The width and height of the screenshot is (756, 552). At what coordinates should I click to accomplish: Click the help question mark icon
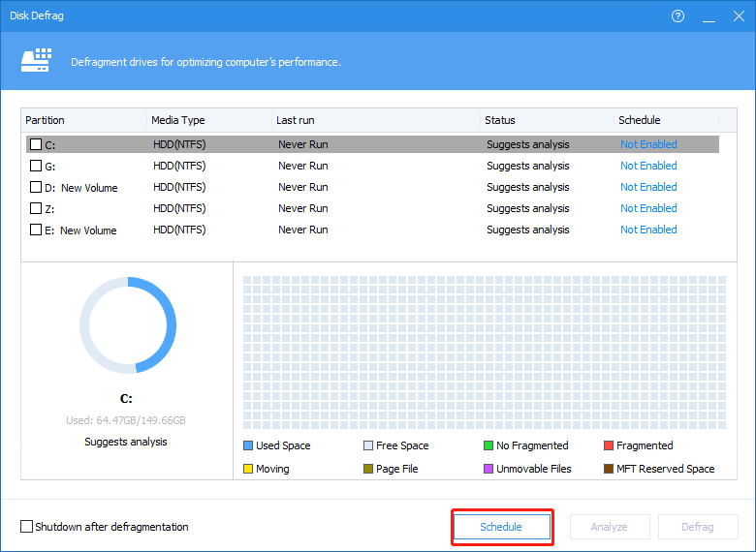click(677, 16)
